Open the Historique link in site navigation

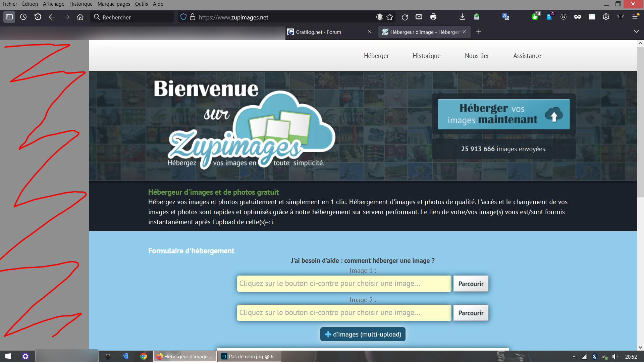[x=426, y=56]
